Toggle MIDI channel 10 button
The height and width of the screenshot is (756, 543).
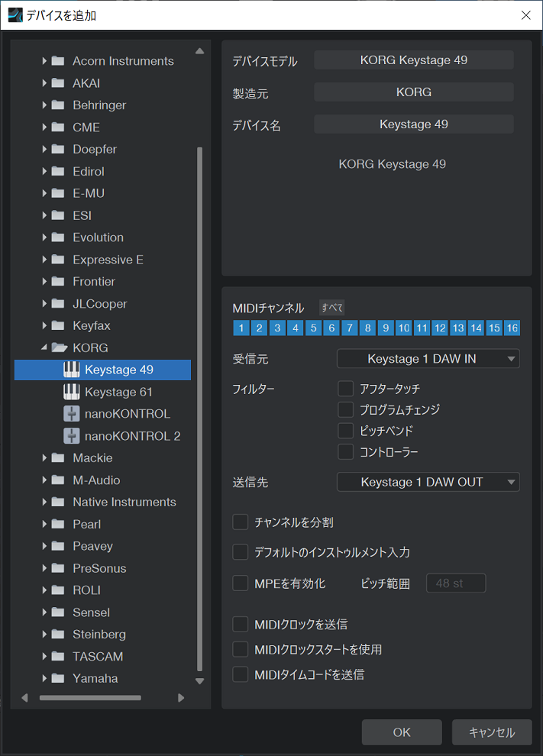click(404, 328)
